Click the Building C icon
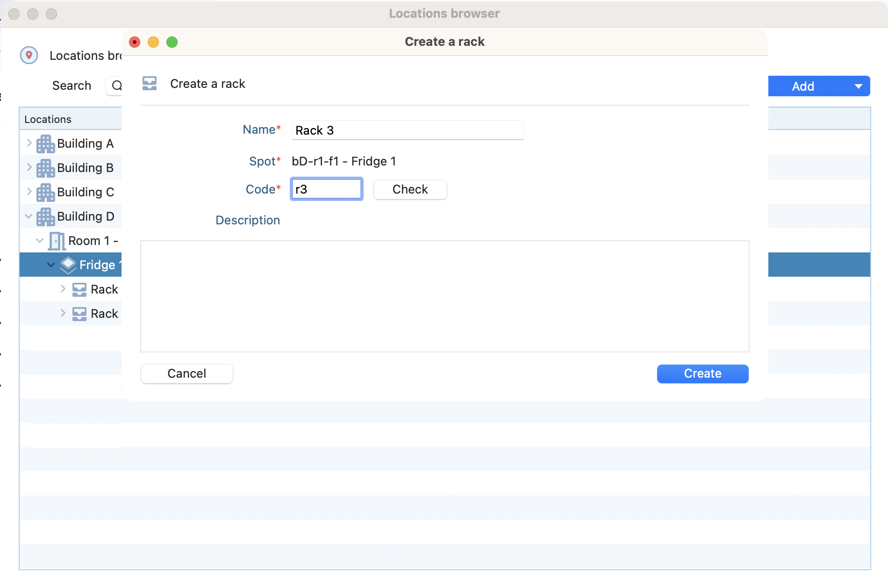 [x=45, y=193]
